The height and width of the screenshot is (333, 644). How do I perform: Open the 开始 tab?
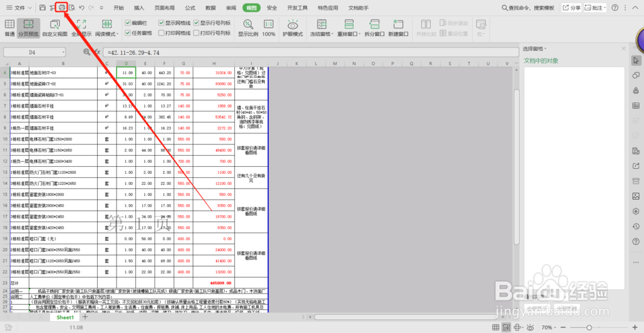coord(118,8)
